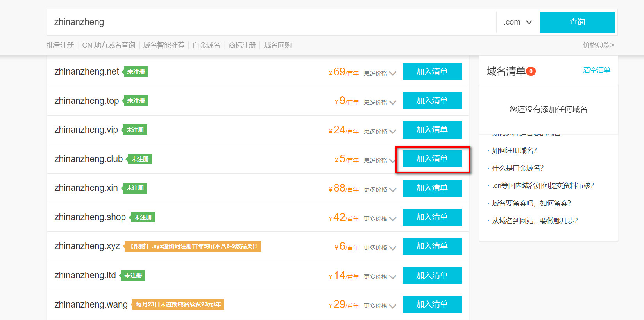Screen dimensions: 644x320
Task: Expand 更多价格 for zhinanzheng.top
Action: click(x=379, y=102)
